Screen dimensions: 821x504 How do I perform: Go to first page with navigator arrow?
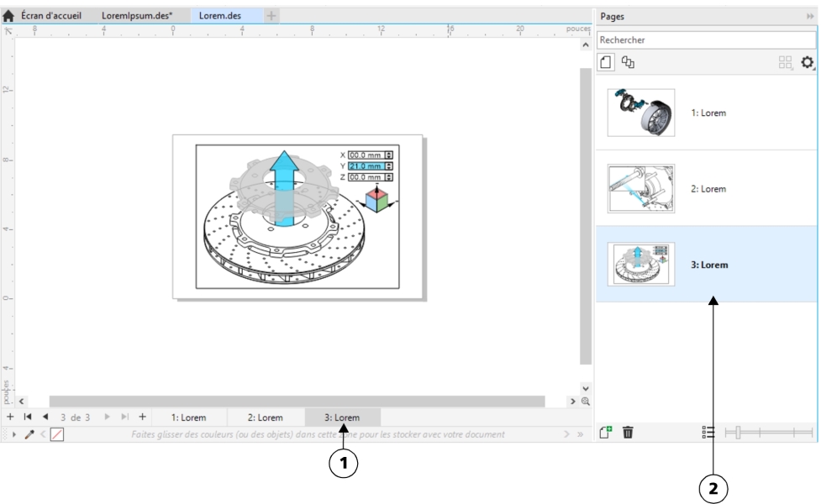(x=27, y=417)
